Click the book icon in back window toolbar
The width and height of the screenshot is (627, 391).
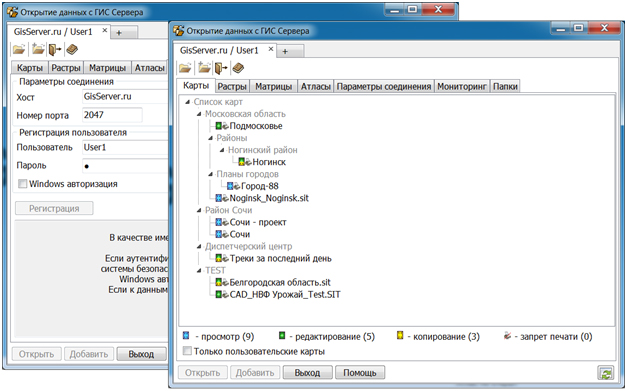tap(72, 50)
